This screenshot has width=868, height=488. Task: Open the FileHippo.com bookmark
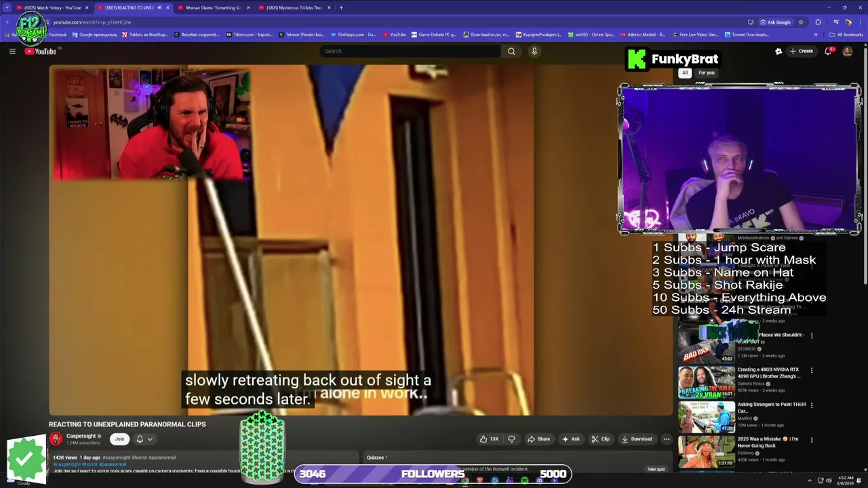pos(352,35)
